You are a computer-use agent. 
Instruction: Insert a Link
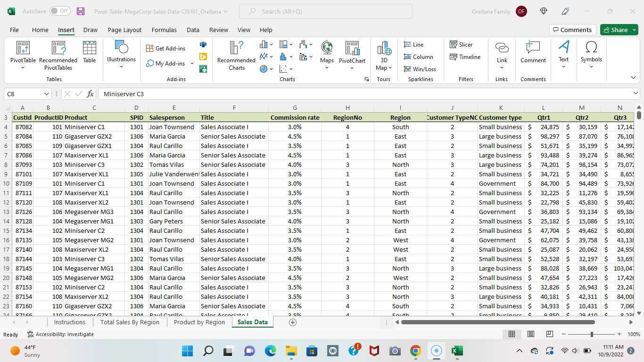coord(501,53)
